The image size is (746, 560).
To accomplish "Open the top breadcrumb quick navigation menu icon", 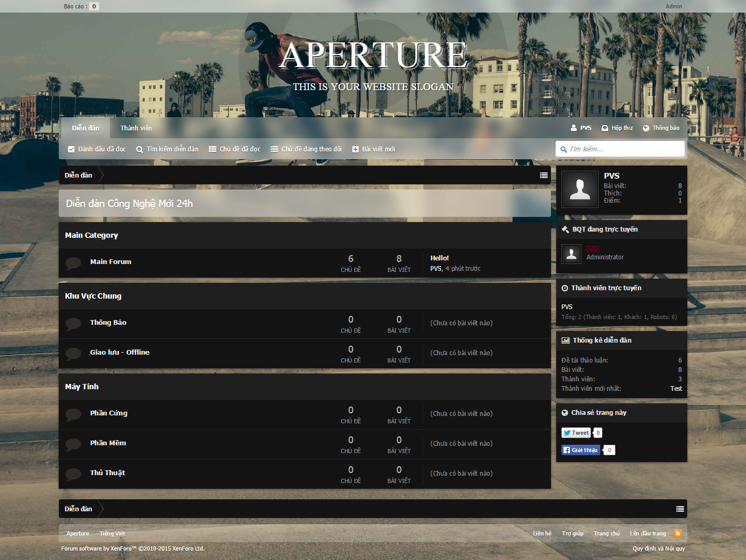I will (x=544, y=175).
